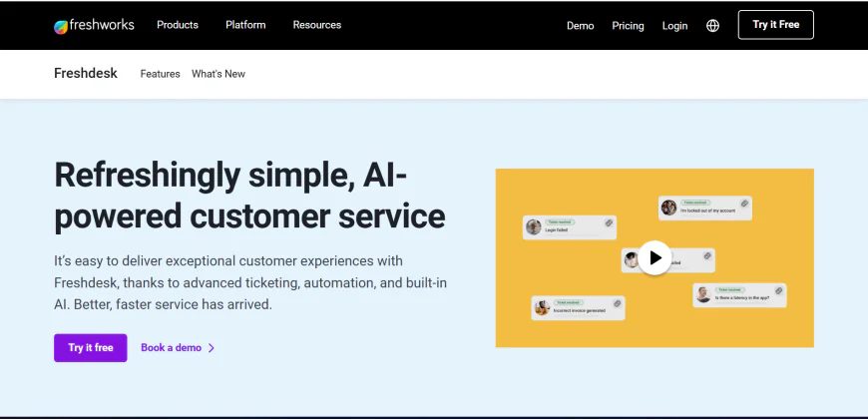This screenshot has height=419, width=868.
Task: Click 'Is there a latency in the app?' text
Action: [741, 297]
